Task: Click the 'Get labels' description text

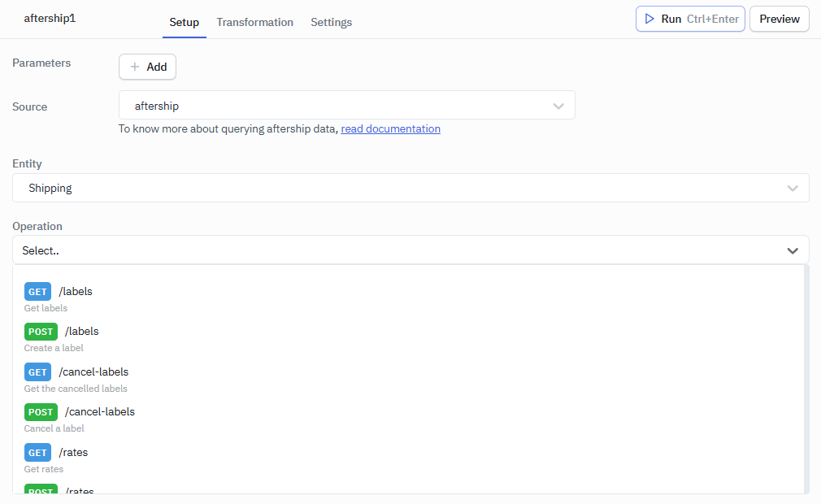Action: 46,308
